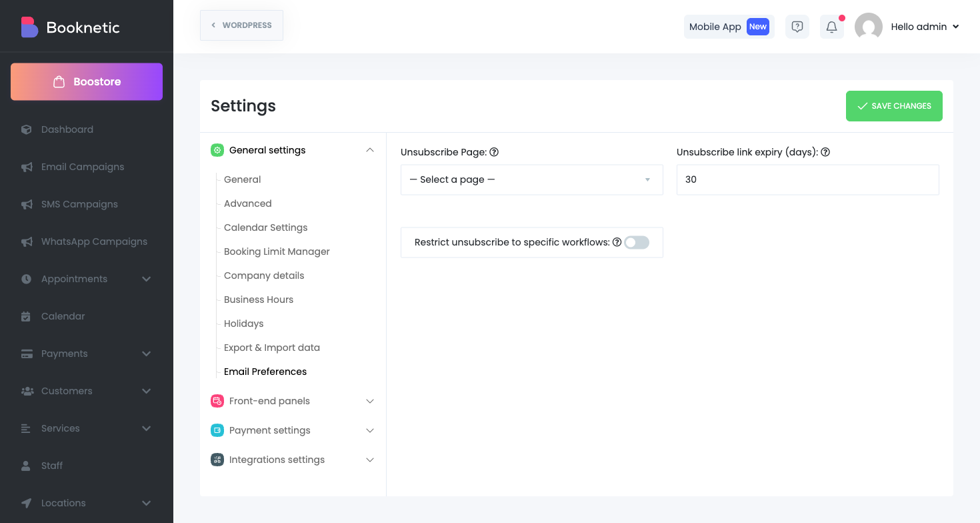Expand the Integrations settings section
Image resolution: width=980 pixels, height=523 pixels.
[x=370, y=460]
